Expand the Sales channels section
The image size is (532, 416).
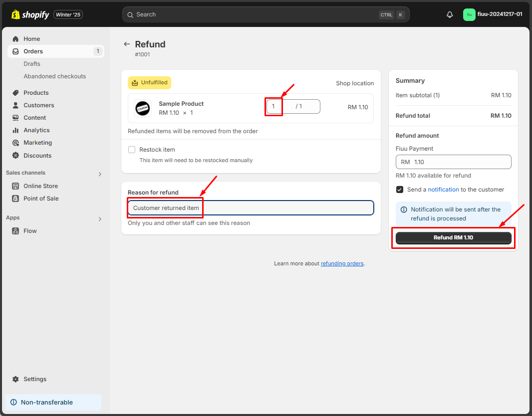point(100,174)
